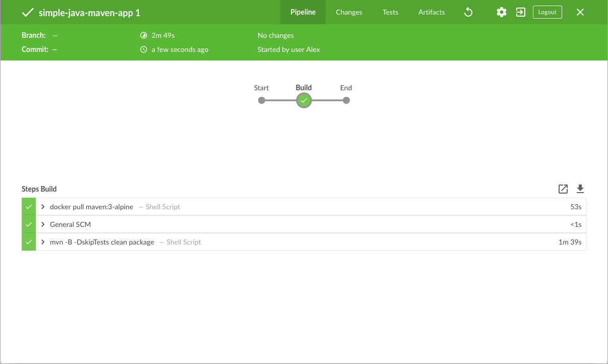
Task: Click the success status icon of mvn step
Action: point(29,242)
